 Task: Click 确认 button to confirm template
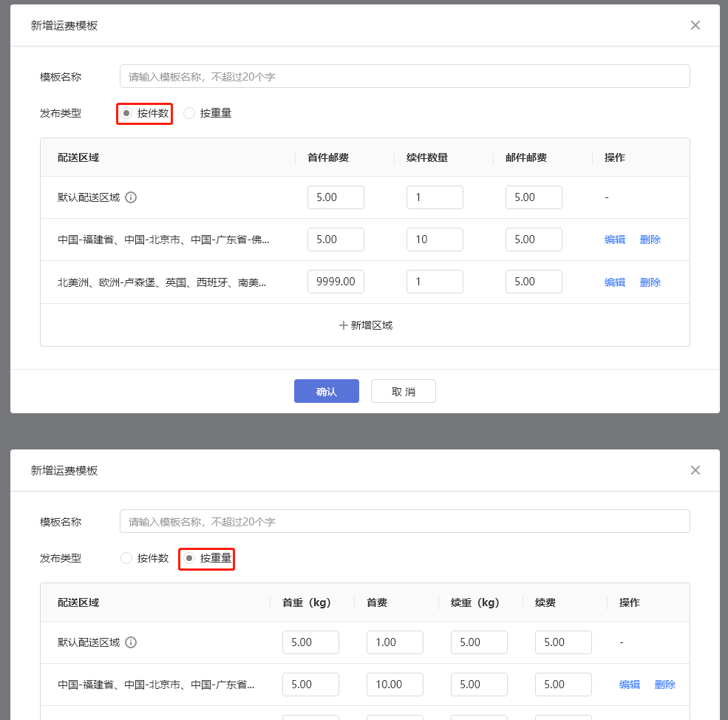coord(326,391)
